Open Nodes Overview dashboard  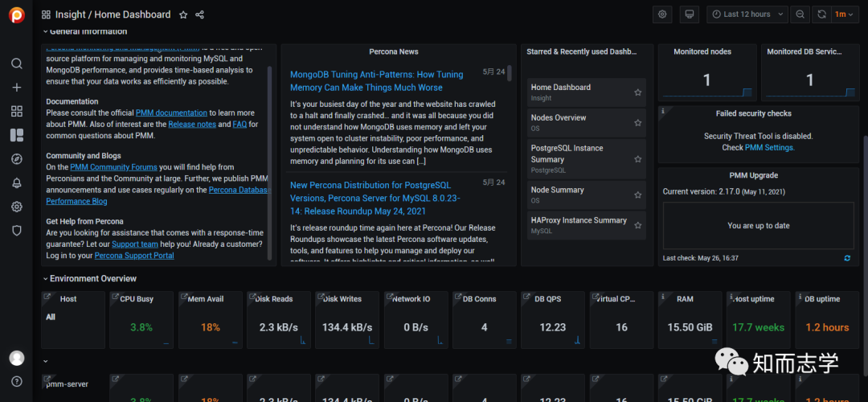[x=559, y=118]
